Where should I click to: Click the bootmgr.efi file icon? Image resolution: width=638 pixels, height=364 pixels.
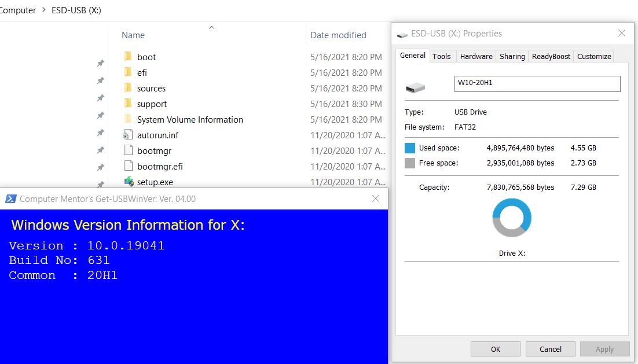coord(128,166)
